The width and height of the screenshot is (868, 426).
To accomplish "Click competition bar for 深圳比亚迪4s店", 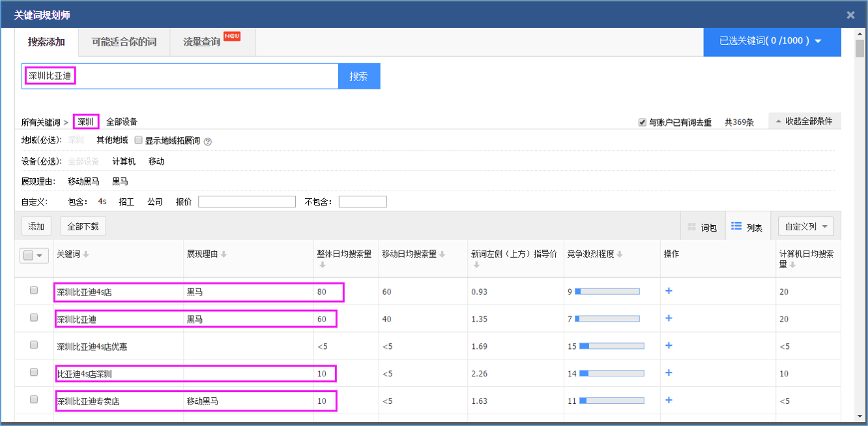I will [607, 292].
